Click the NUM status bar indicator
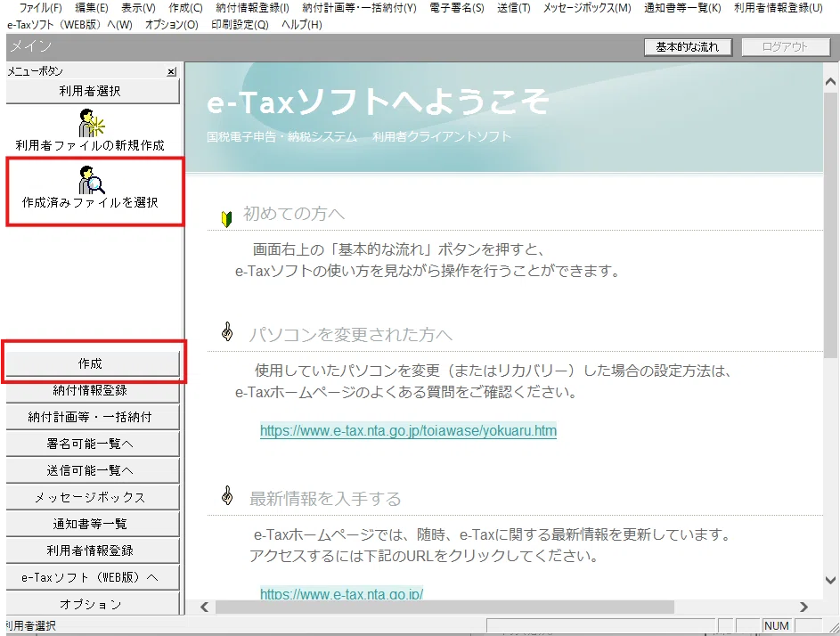The width and height of the screenshot is (840, 636). coord(776,626)
